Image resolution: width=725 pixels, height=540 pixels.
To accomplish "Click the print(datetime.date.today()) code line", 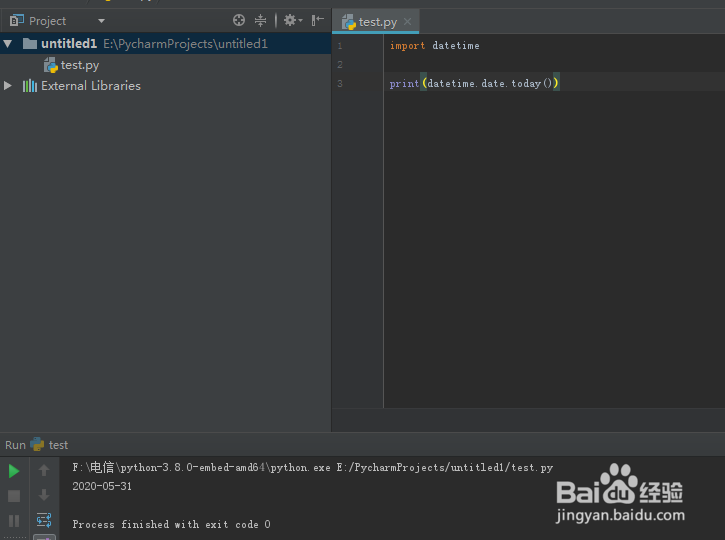I will click(x=474, y=84).
